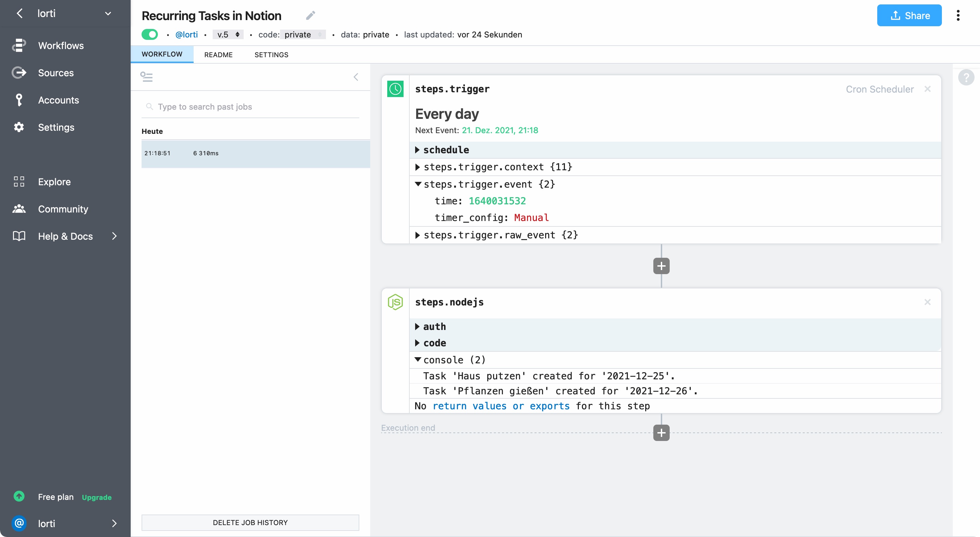Viewport: 980px width, 537px height.
Task: Switch to the README tab
Action: pyautogui.click(x=218, y=55)
